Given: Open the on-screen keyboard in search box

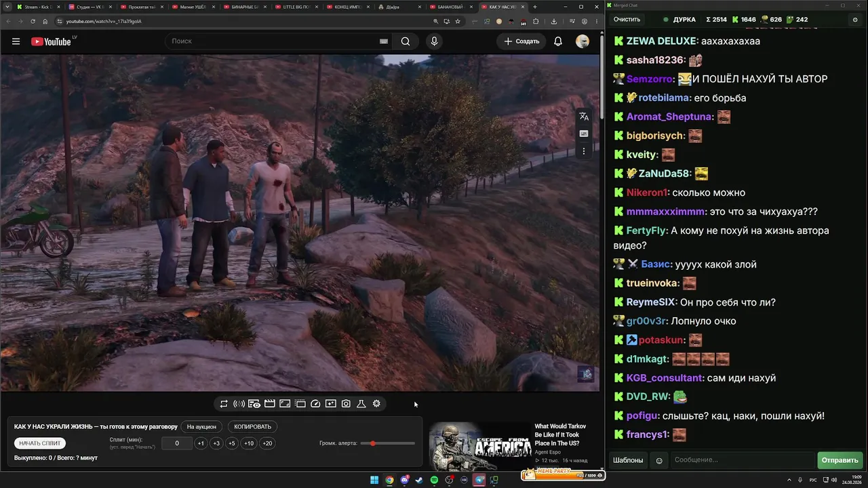Looking at the screenshot, I should [384, 41].
